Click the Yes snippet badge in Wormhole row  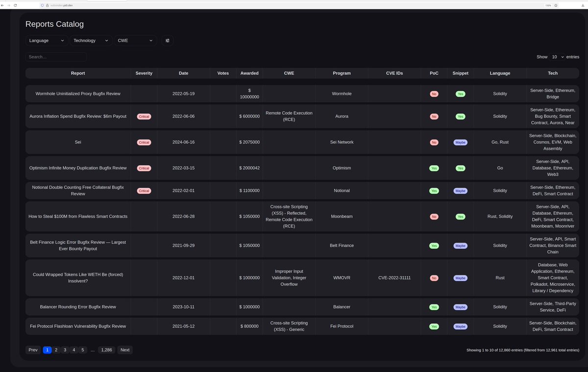coord(460,94)
